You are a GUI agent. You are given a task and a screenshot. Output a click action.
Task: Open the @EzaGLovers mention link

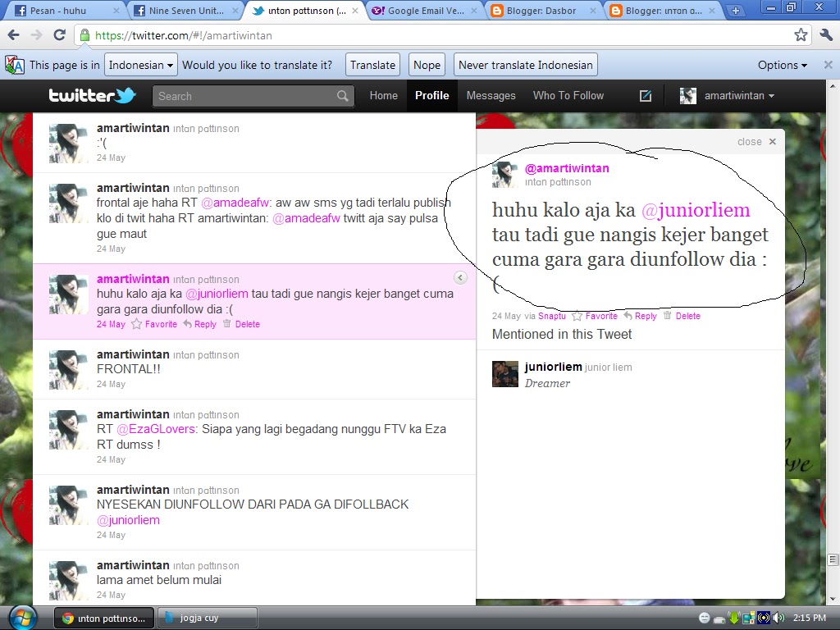tap(157, 429)
